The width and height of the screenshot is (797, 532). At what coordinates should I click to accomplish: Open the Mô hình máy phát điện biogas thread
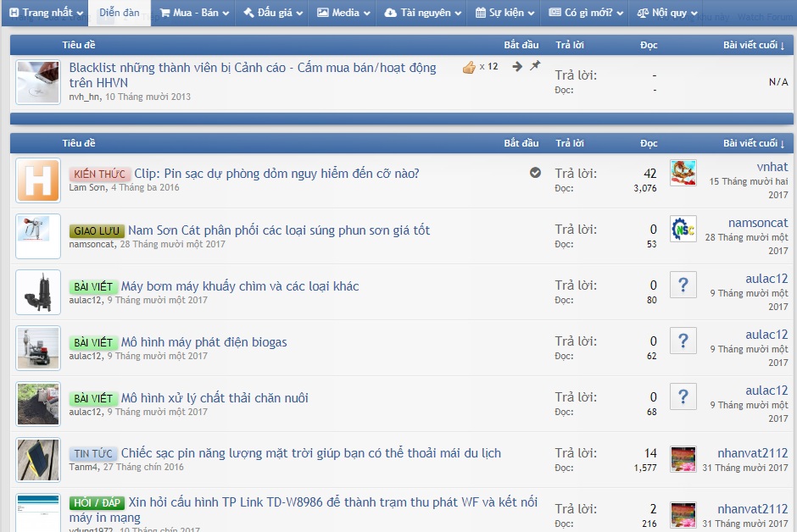203,342
